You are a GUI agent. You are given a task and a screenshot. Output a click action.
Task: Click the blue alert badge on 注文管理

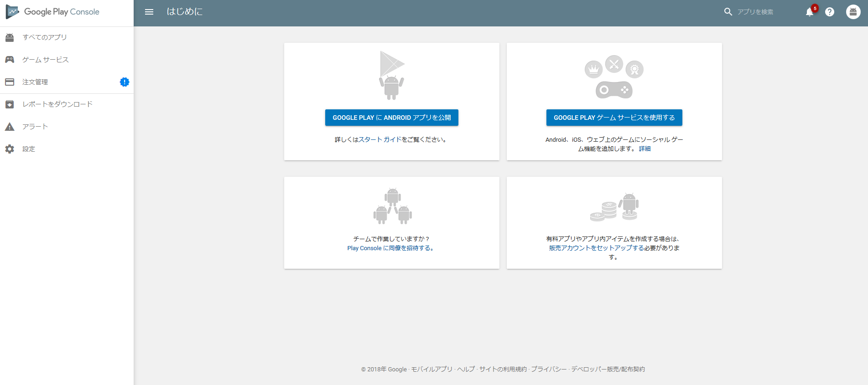pyautogui.click(x=125, y=82)
